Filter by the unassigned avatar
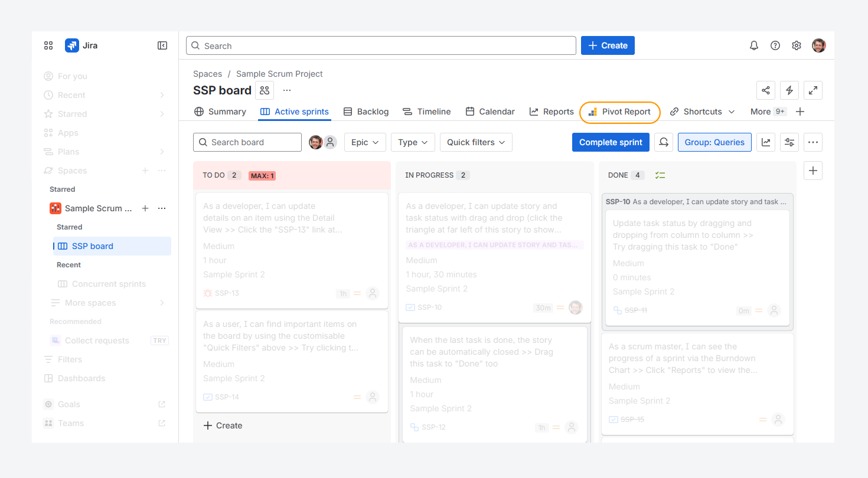Screen dimensions: 868x478 click(x=330, y=142)
